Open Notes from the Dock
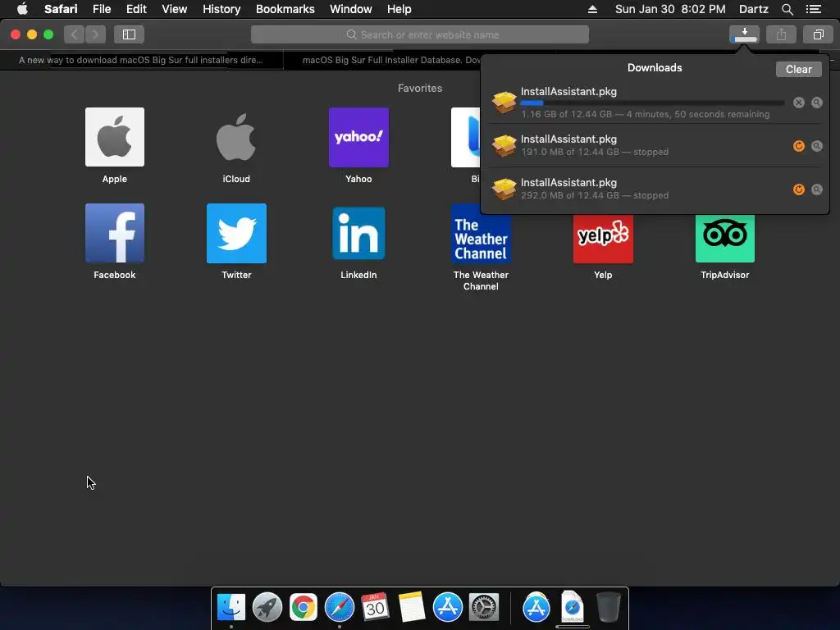This screenshot has height=630, width=840. (412, 607)
